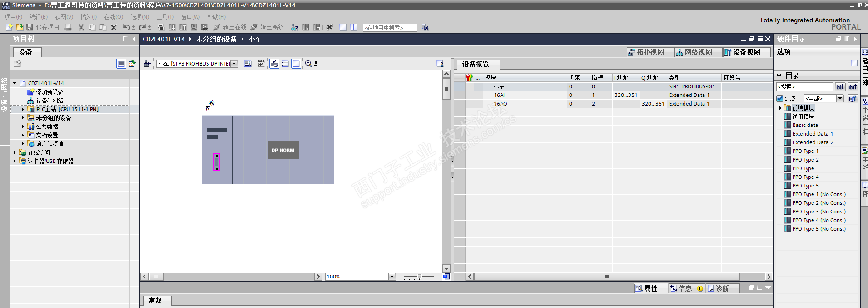Open the 编辑(E) menu

[x=39, y=17]
